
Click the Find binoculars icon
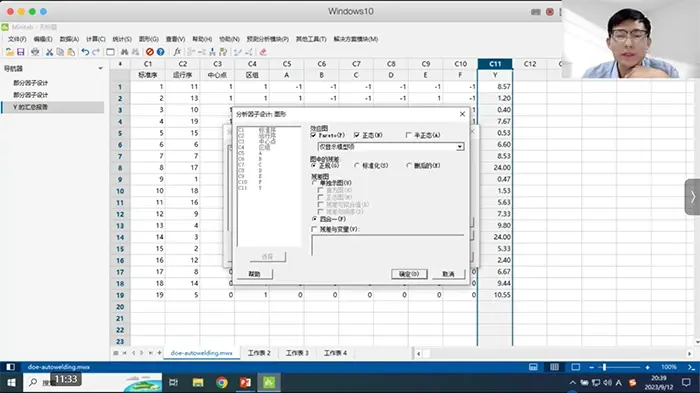click(x=125, y=52)
